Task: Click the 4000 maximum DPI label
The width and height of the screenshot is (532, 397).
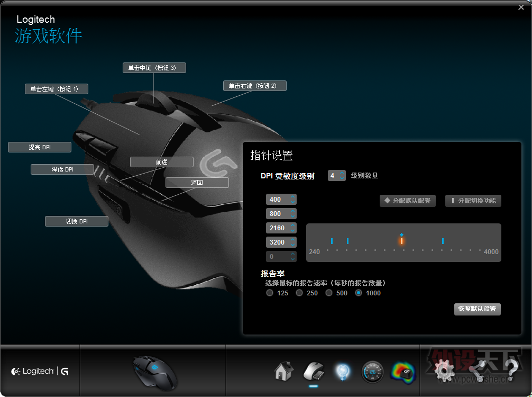Action: 491,251
